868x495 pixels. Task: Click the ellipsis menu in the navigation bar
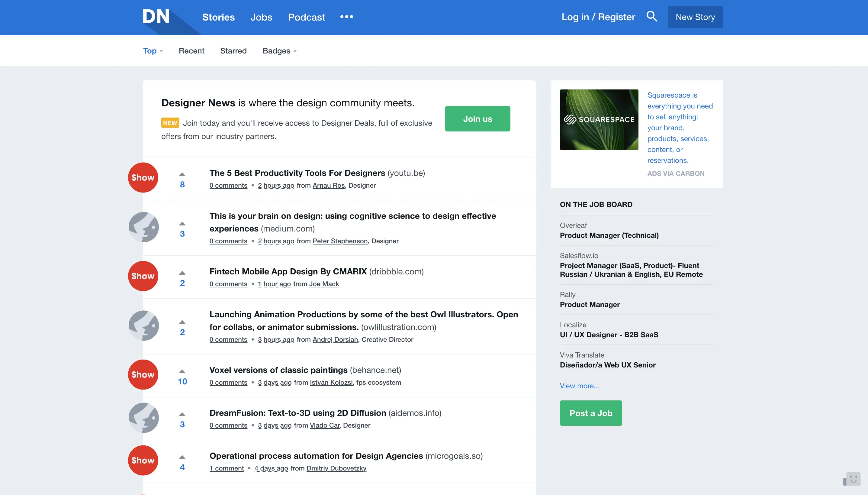point(346,17)
